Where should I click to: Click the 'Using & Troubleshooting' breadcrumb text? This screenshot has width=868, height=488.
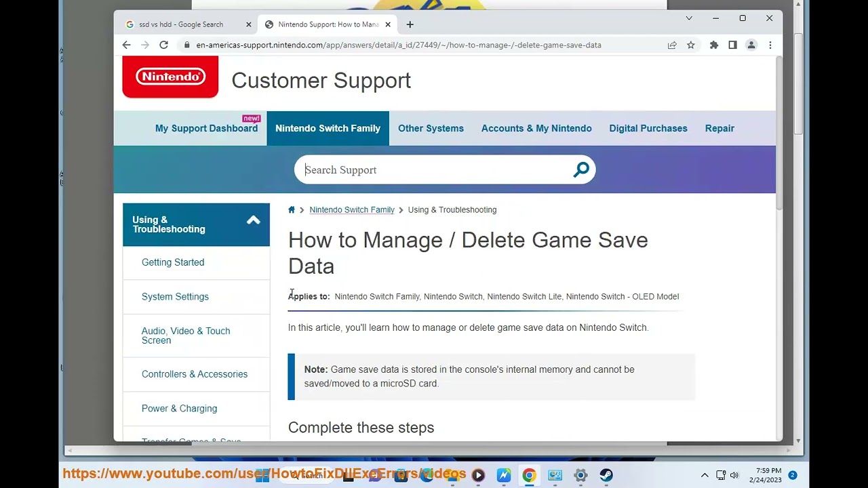pos(452,210)
